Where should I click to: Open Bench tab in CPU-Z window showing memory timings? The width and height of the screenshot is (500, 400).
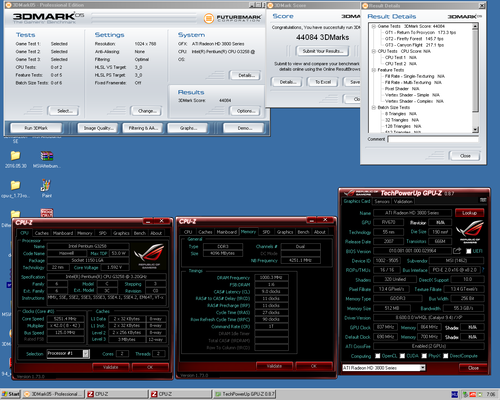pyautogui.click(x=303, y=232)
